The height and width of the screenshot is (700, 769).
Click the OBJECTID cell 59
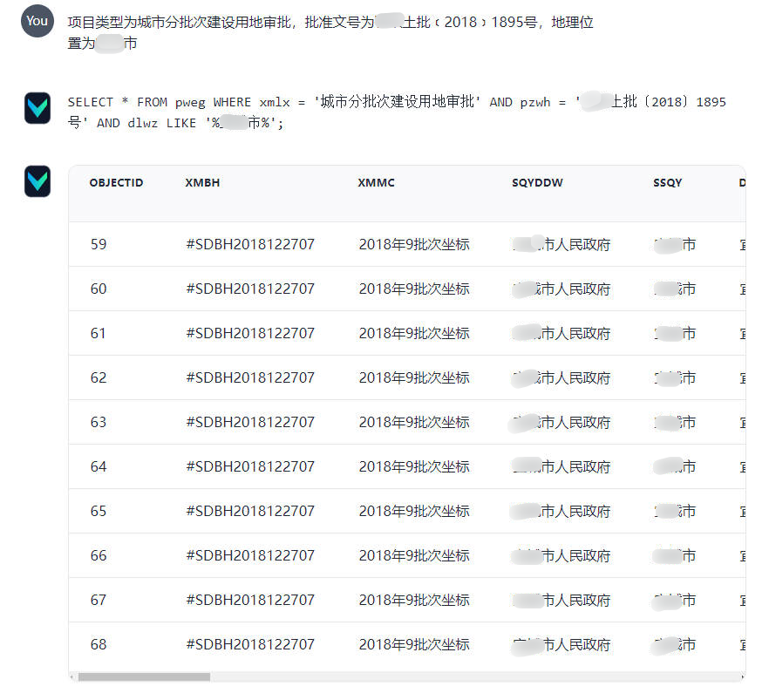coord(99,244)
